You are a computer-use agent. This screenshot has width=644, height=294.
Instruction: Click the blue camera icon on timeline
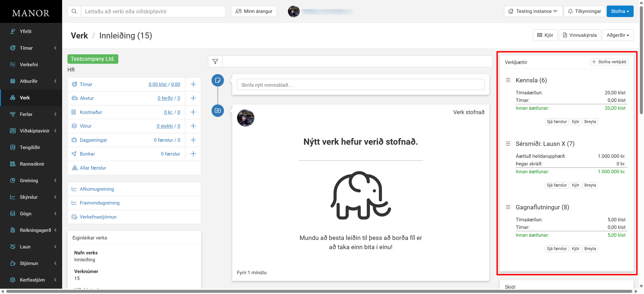click(218, 111)
